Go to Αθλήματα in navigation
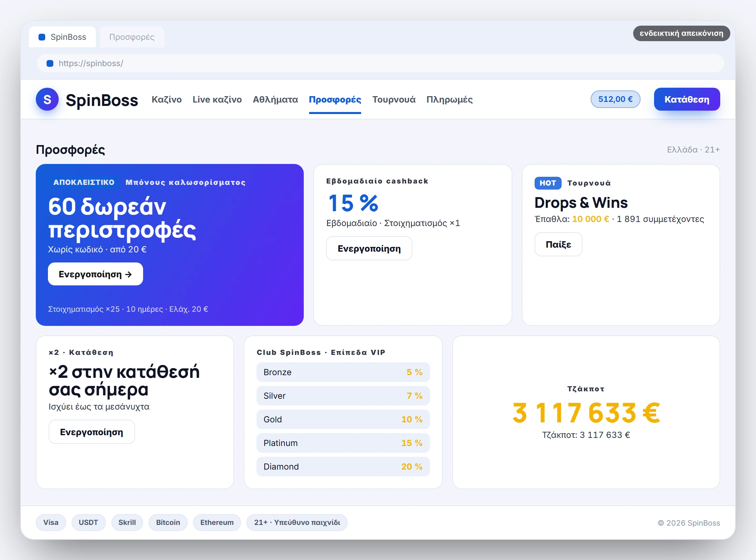Screen dimensions: 756x560 pos(275,99)
